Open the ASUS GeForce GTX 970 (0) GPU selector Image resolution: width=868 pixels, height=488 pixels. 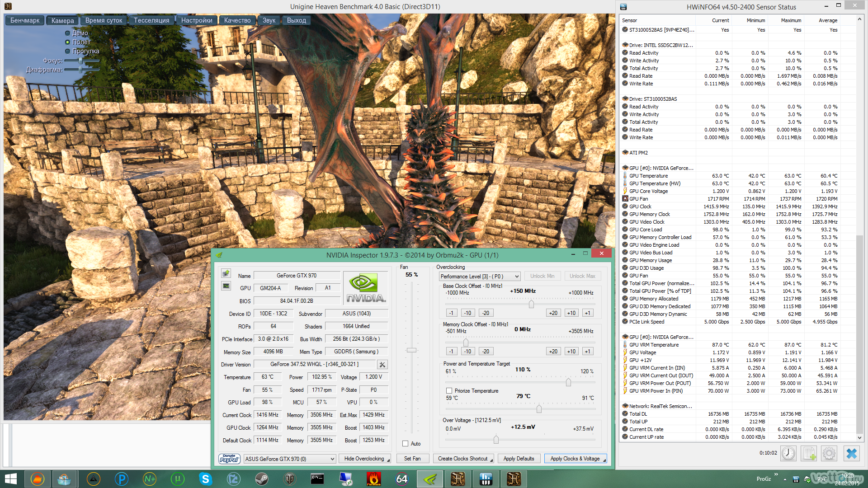coord(290,459)
